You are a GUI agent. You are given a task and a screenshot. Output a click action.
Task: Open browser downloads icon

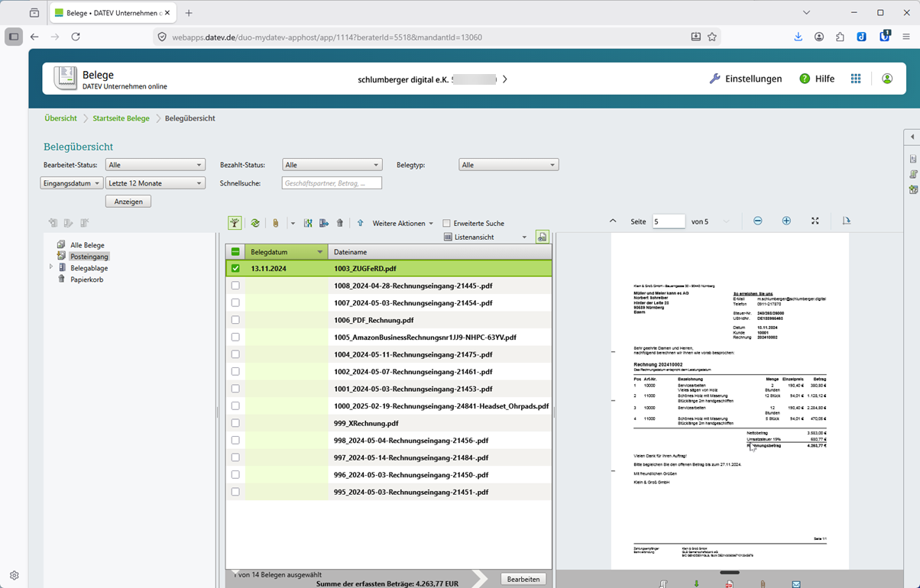point(798,37)
